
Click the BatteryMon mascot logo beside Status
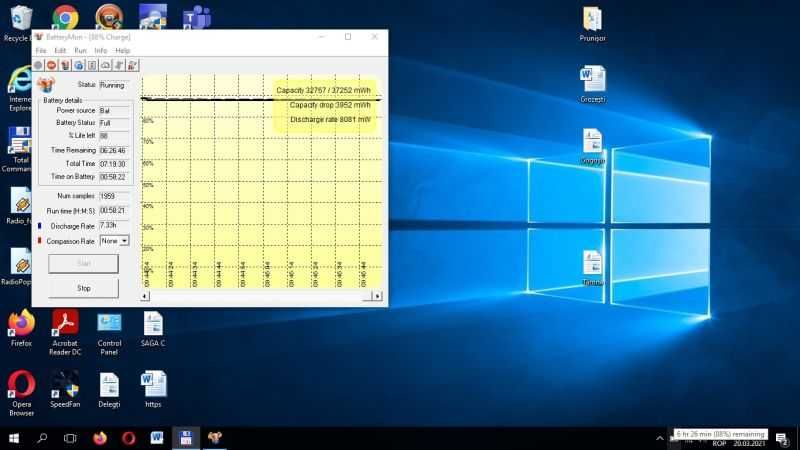(x=46, y=84)
